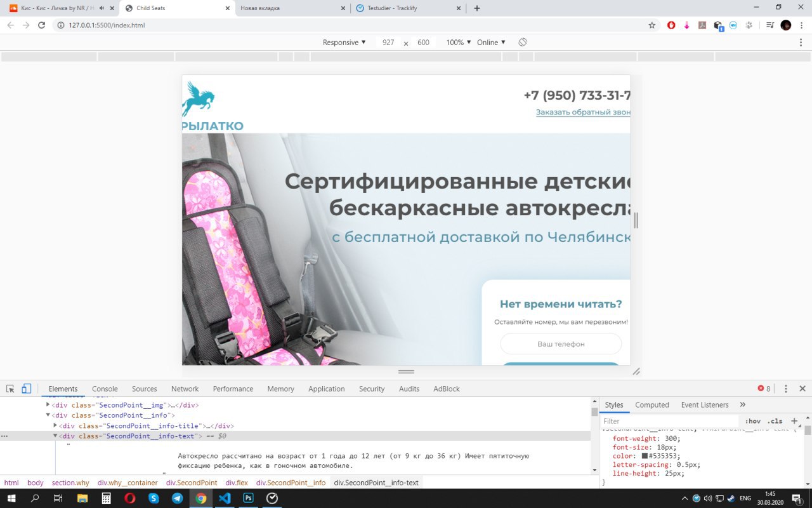Focus the Styles Filter input
Viewport: 812px width, 508px height.
click(670, 421)
